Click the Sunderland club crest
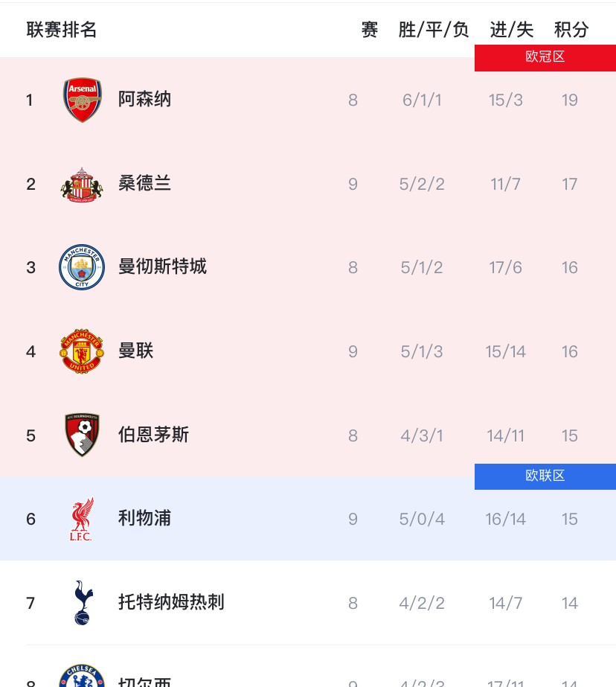 [x=82, y=184]
